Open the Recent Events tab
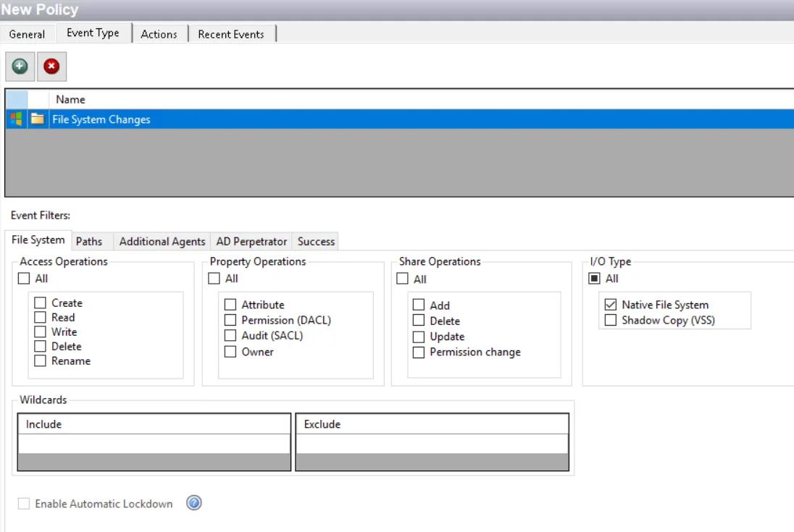Image resolution: width=794 pixels, height=532 pixels. coord(231,35)
